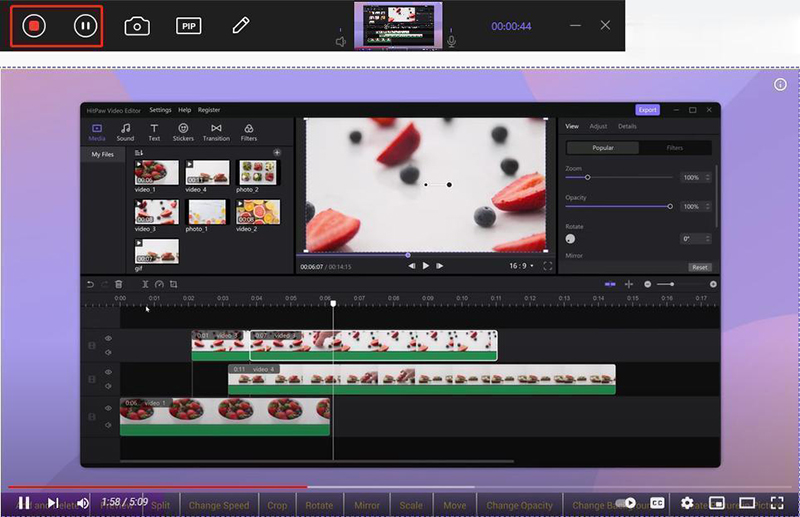Click the Export button

click(x=647, y=110)
